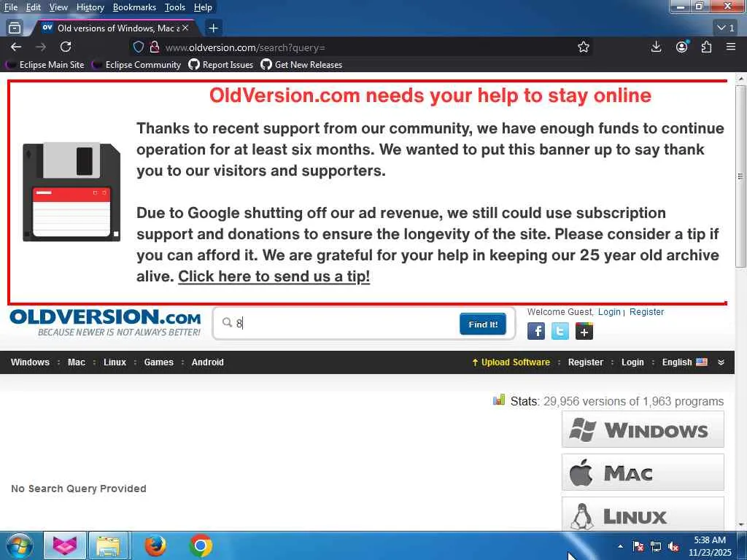
Task: Click Login in the dark navigation bar
Action: (x=632, y=362)
